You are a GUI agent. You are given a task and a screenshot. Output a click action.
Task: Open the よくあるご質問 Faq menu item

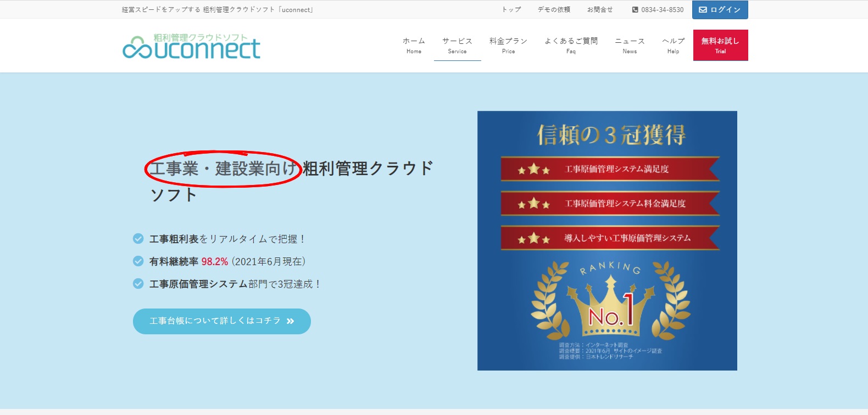(x=571, y=46)
